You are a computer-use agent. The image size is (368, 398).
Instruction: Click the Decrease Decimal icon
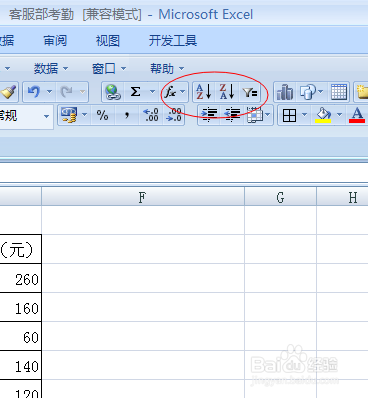point(174,115)
